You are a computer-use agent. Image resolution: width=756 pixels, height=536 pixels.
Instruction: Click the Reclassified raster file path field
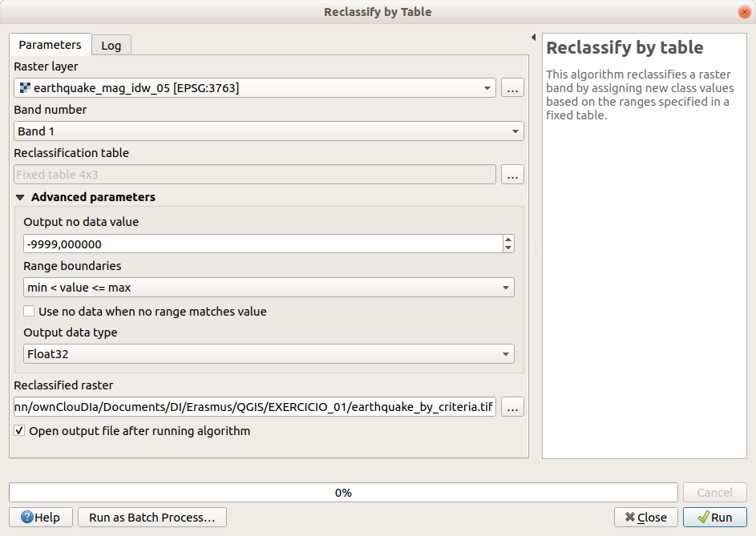point(255,407)
